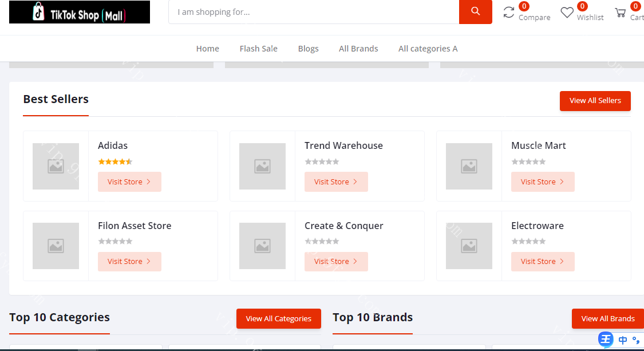Click the IME input method icon
Image resolution: width=644 pixels, height=351 pixels.
click(x=606, y=340)
